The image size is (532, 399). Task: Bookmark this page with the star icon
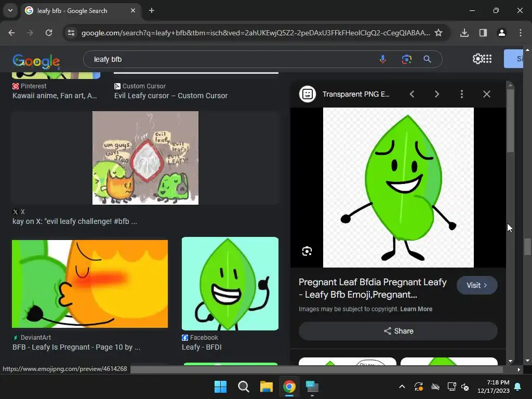point(438,33)
